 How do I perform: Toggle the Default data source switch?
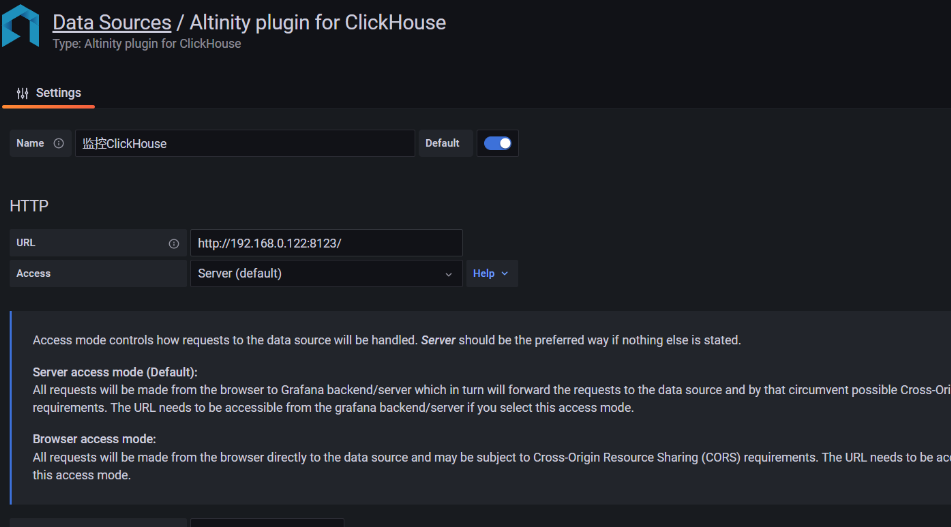pyautogui.click(x=497, y=144)
